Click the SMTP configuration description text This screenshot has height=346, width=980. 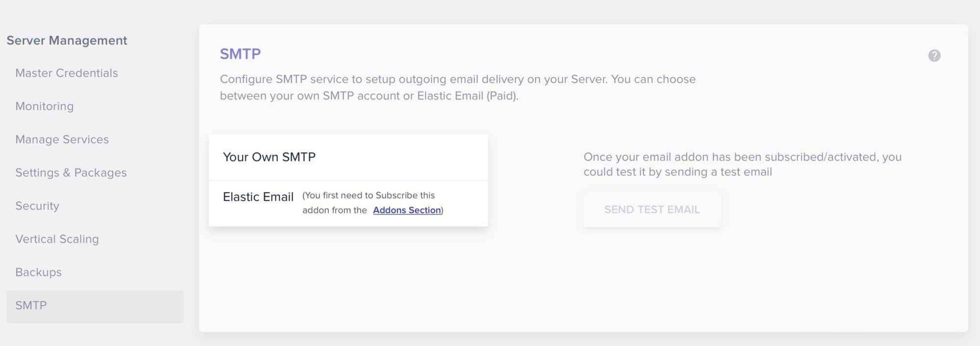[458, 87]
